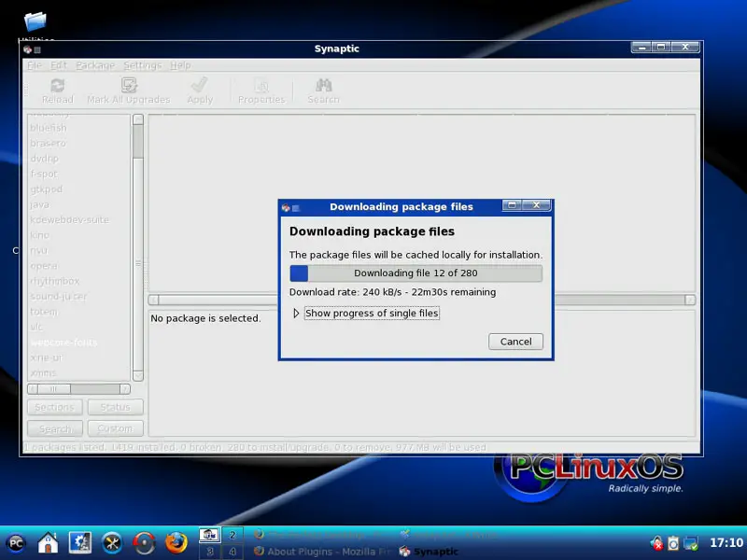Open the Home folder in the taskbar
The image size is (747, 560).
[x=49, y=543]
